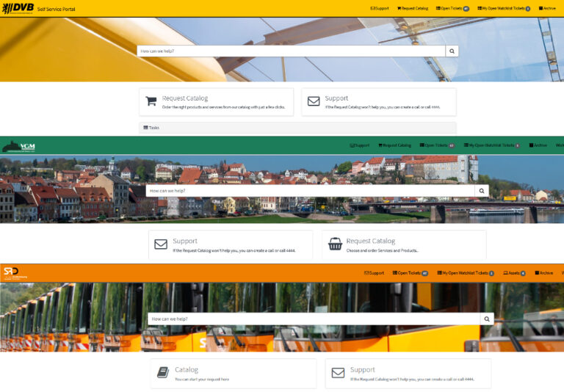Click the Tasks panel header
Image resolution: width=564 pixels, height=392 pixels.
click(297, 128)
